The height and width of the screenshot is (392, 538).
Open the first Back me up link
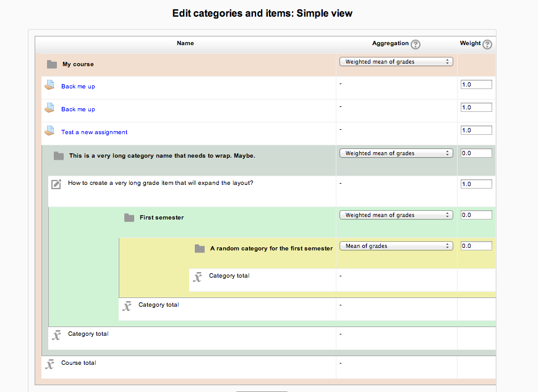coord(79,87)
